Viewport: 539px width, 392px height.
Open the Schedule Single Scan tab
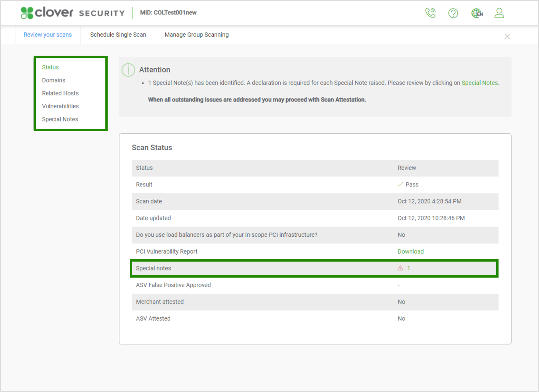click(118, 35)
